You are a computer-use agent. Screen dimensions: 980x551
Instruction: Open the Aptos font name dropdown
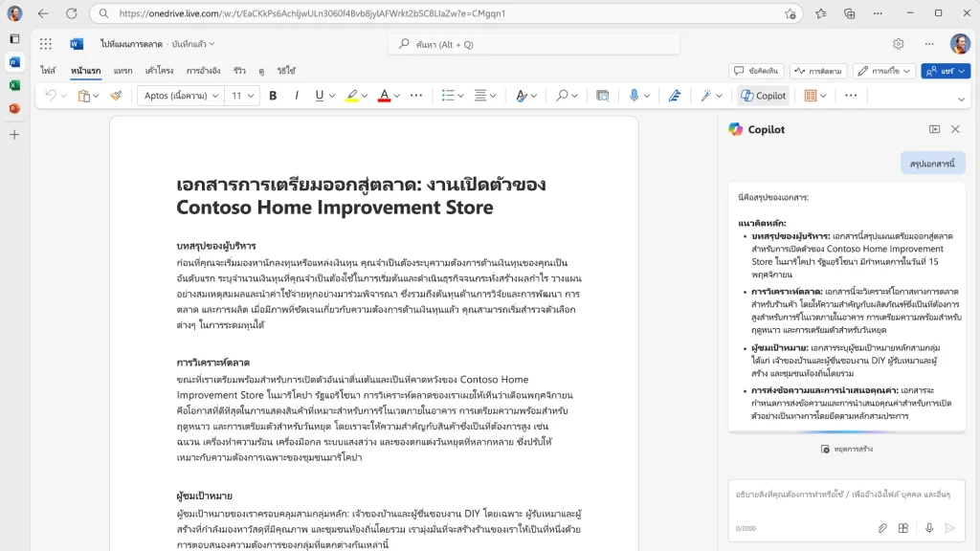click(181, 96)
